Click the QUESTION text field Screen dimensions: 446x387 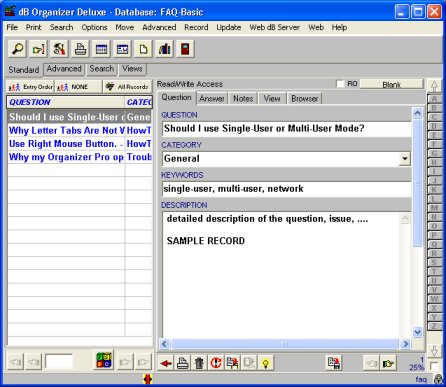287,129
